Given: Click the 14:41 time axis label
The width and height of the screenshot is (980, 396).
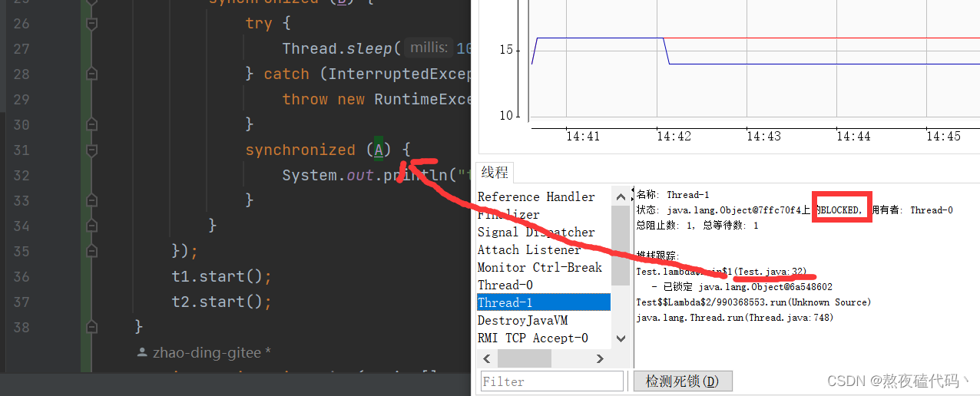Looking at the screenshot, I should click(583, 136).
